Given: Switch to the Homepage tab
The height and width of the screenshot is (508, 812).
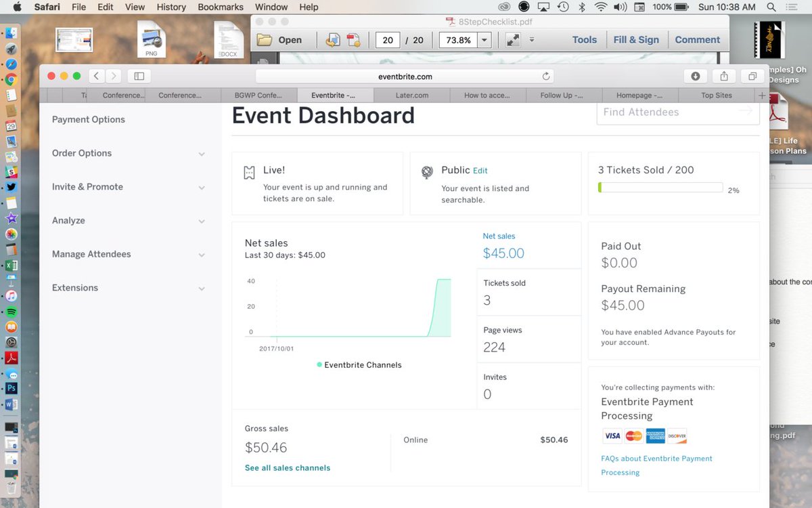Looking at the screenshot, I should click(640, 96).
